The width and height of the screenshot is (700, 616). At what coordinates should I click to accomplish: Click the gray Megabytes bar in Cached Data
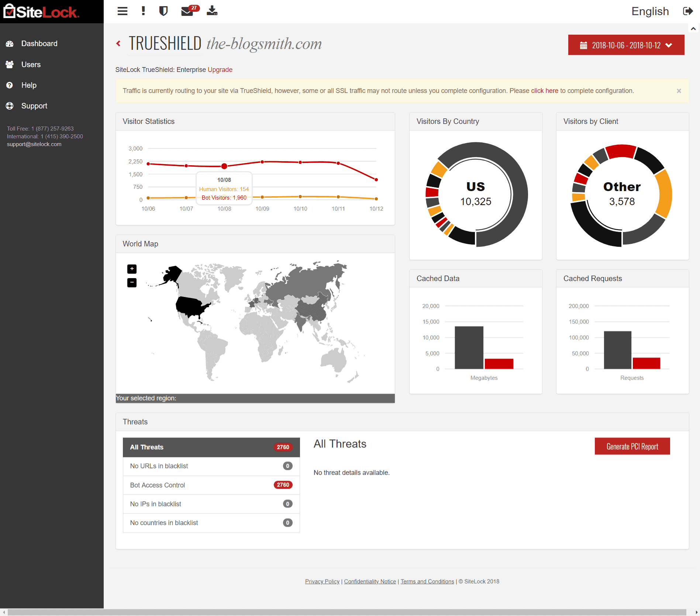point(469,347)
